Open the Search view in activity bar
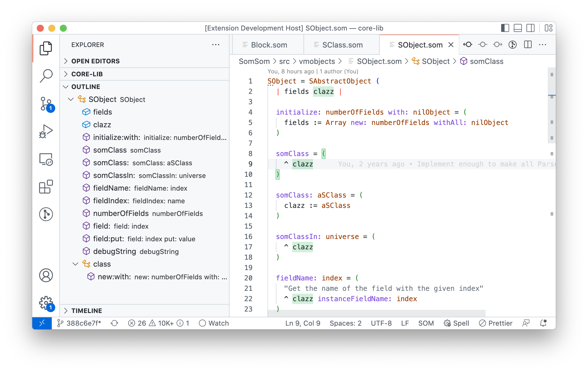 46,76
